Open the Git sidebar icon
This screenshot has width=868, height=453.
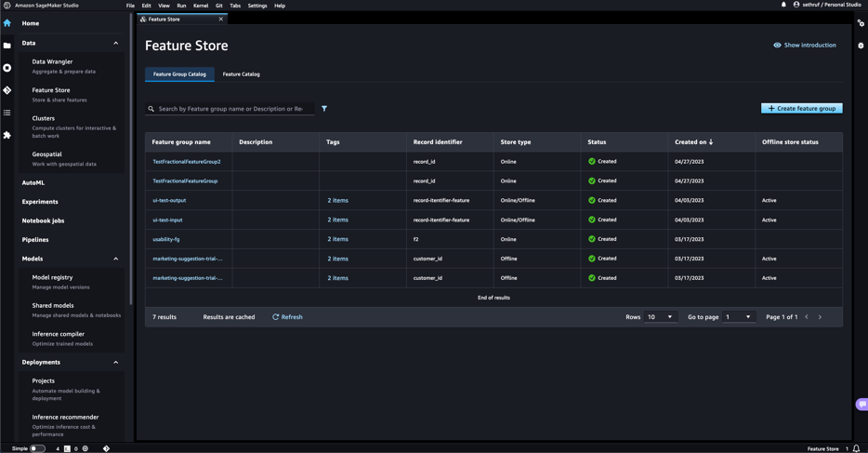tap(7, 89)
